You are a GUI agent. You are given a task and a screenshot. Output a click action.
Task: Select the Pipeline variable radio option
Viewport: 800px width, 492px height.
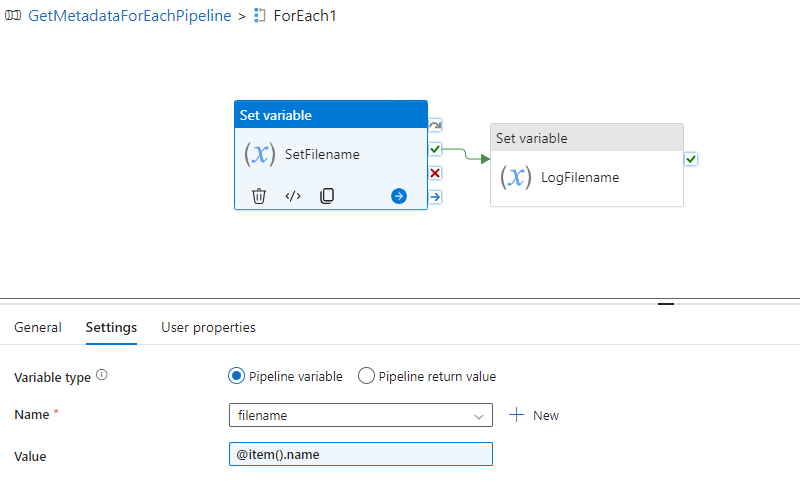click(236, 376)
